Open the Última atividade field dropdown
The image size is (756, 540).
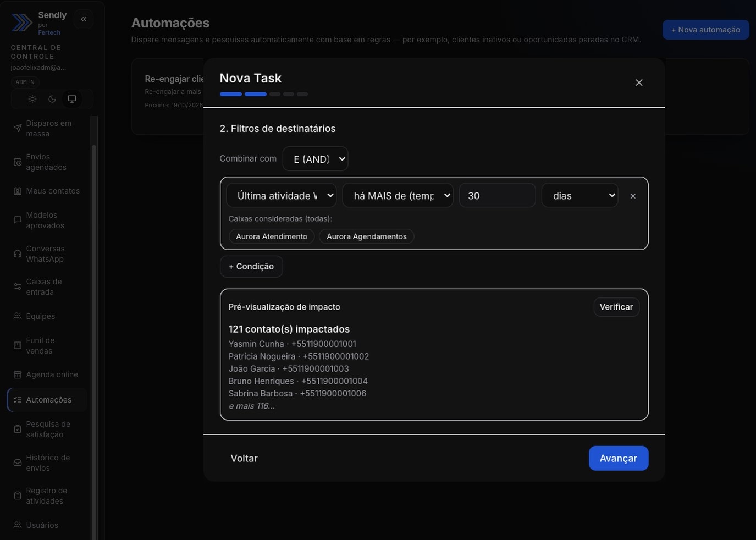click(282, 195)
